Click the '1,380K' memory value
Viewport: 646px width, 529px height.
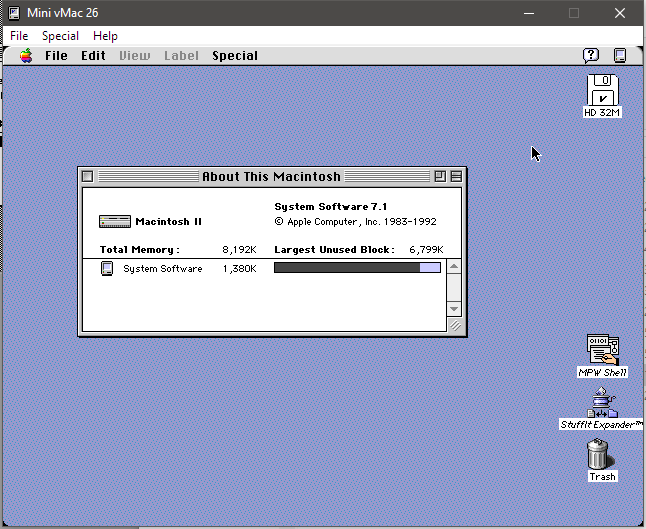[x=239, y=269]
